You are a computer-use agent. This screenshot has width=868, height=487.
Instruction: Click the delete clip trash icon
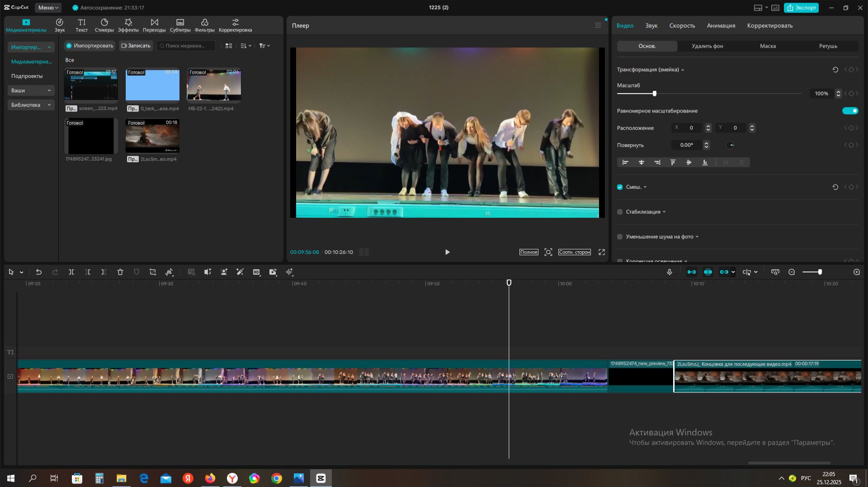(120, 272)
